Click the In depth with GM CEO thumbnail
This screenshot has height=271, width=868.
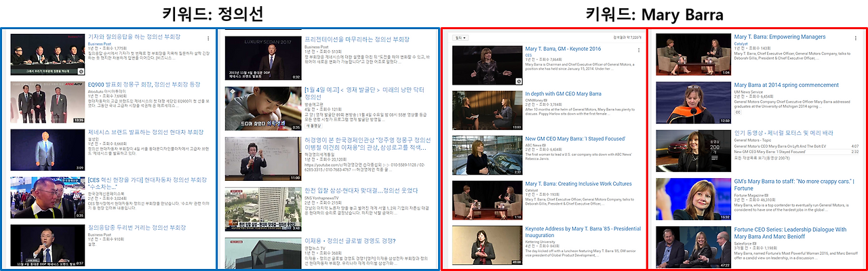(x=486, y=110)
